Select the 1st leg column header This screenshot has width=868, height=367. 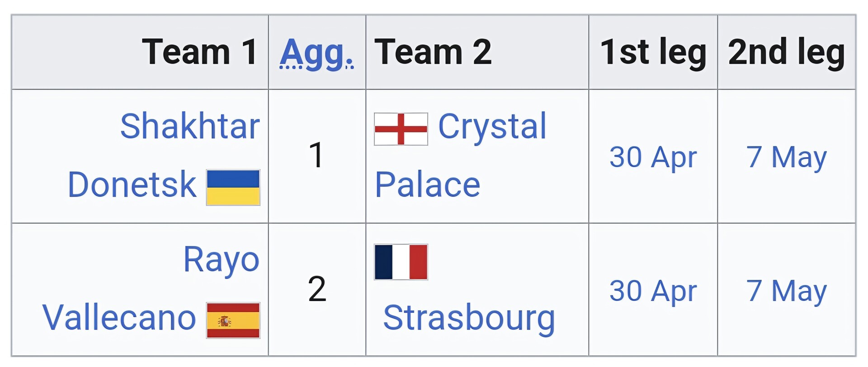pyautogui.click(x=653, y=52)
